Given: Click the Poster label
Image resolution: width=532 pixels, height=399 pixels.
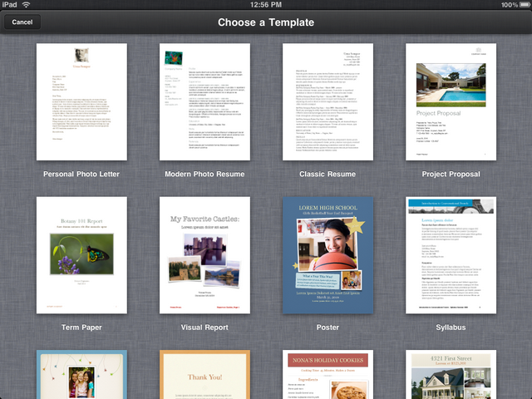Looking at the screenshot, I should click(x=328, y=328).
